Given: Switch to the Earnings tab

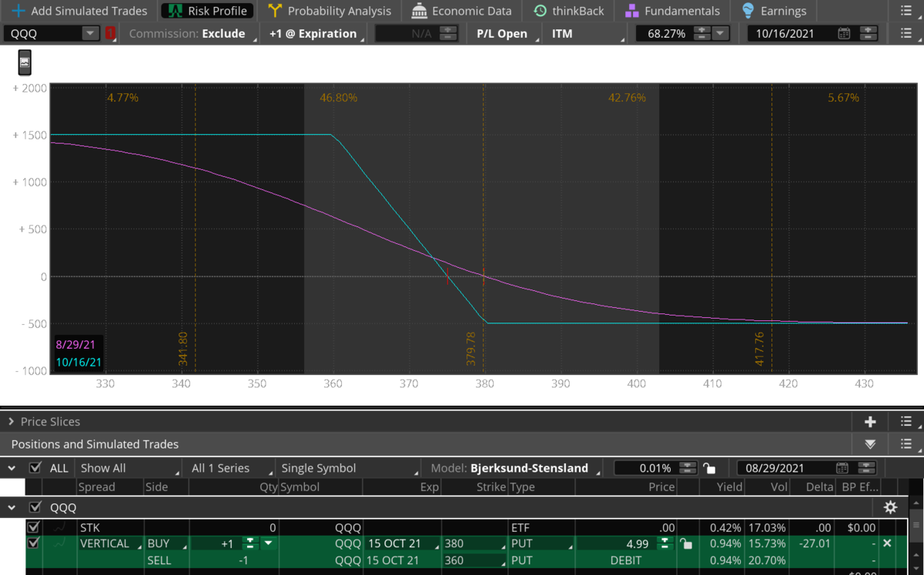Looking at the screenshot, I should (774, 11).
